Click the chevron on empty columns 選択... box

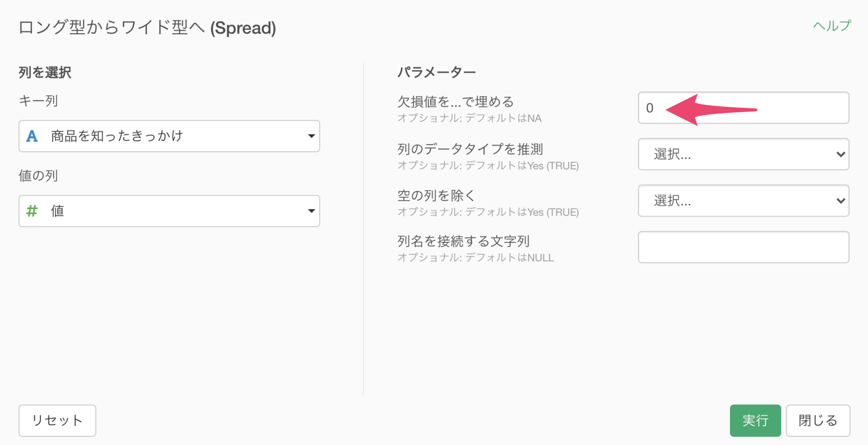click(841, 201)
